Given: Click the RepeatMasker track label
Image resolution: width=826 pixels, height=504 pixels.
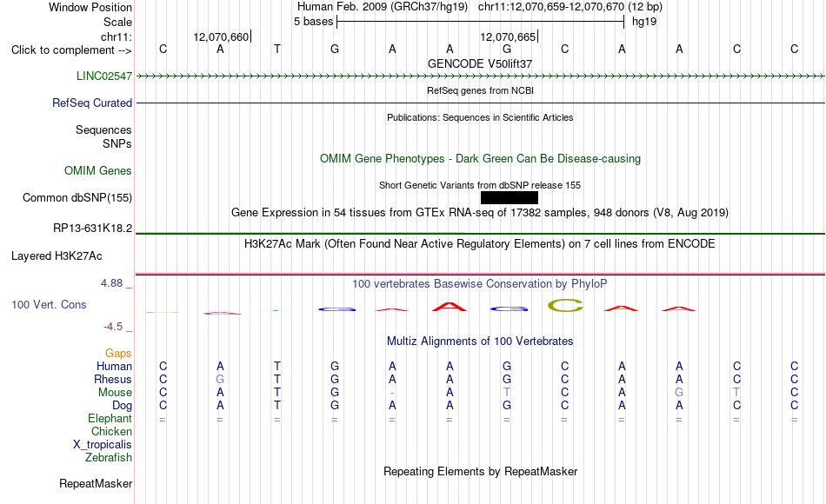Looking at the screenshot, I should [x=96, y=483].
